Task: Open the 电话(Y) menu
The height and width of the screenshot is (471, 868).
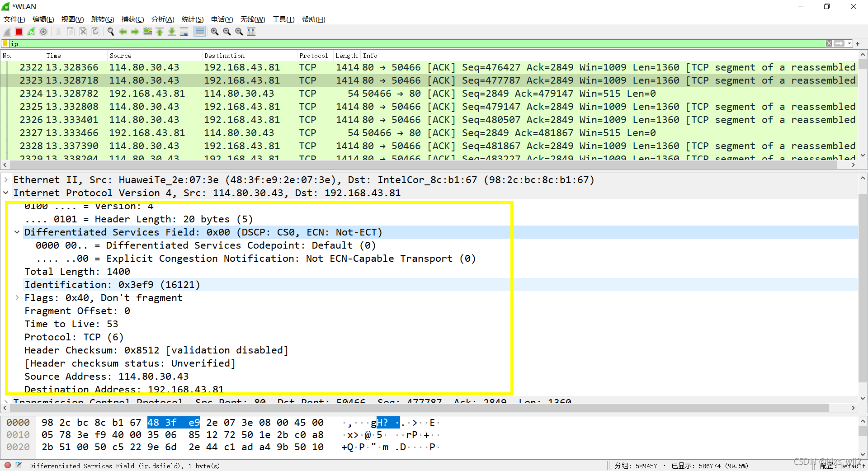Action: (x=222, y=19)
